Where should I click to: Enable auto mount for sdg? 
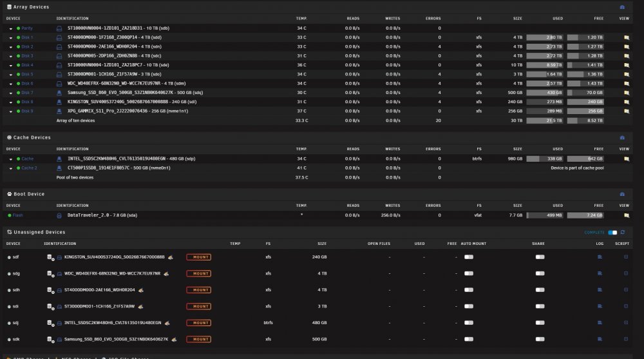tap(469, 273)
